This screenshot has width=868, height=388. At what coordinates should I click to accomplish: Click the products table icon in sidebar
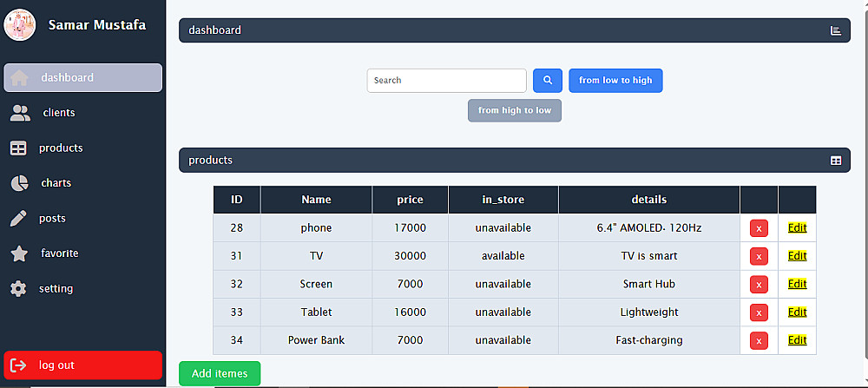19,148
